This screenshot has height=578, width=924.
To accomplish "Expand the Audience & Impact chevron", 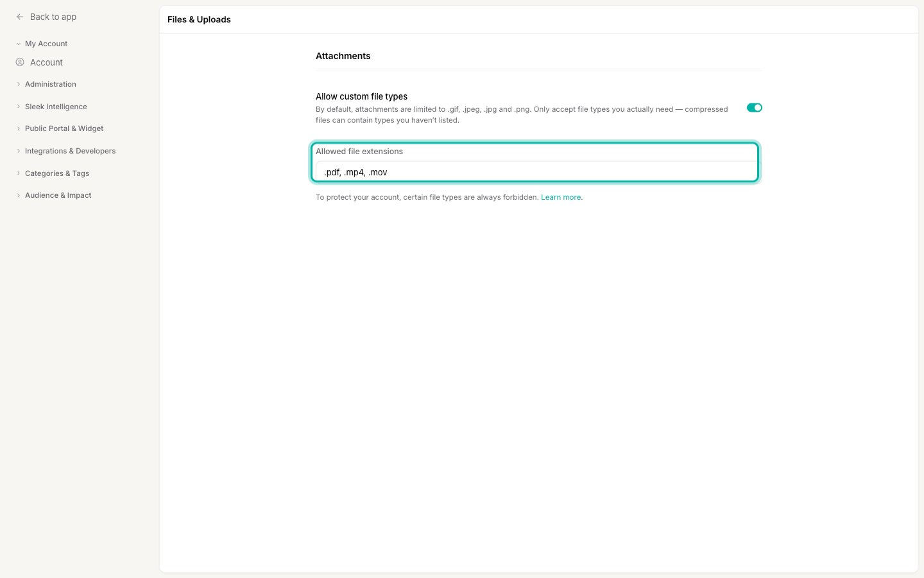I will tap(19, 195).
